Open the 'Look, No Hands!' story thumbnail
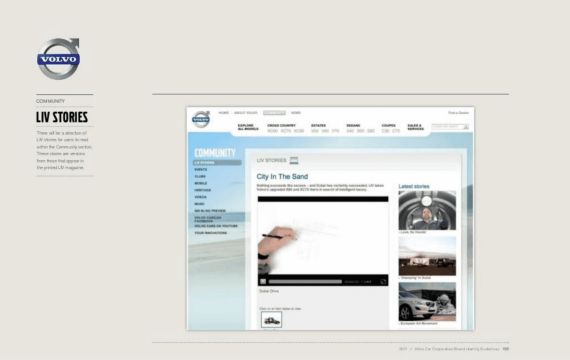The width and height of the screenshot is (570, 360). point(427,210)
